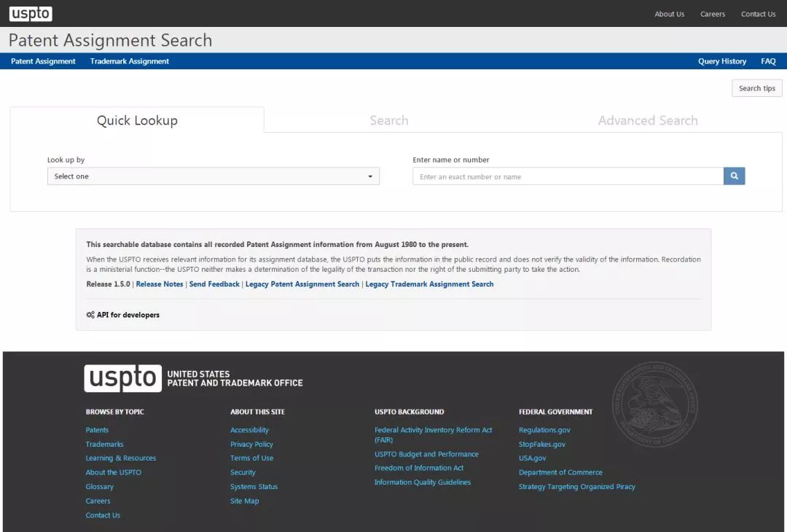
Task: Open the Trademark Assignment menu item
Action: [x=130, y=61]
